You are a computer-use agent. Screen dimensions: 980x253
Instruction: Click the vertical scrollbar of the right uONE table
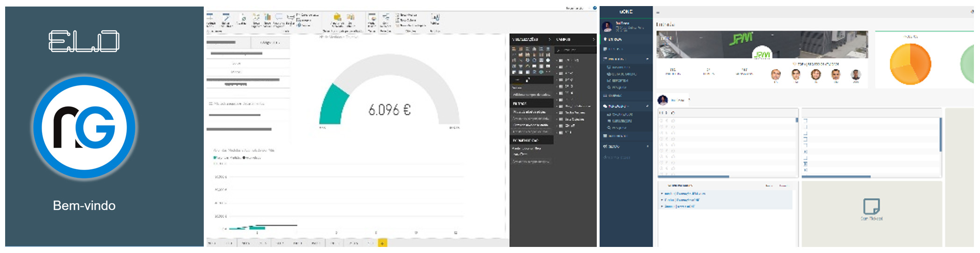[940, 134]
